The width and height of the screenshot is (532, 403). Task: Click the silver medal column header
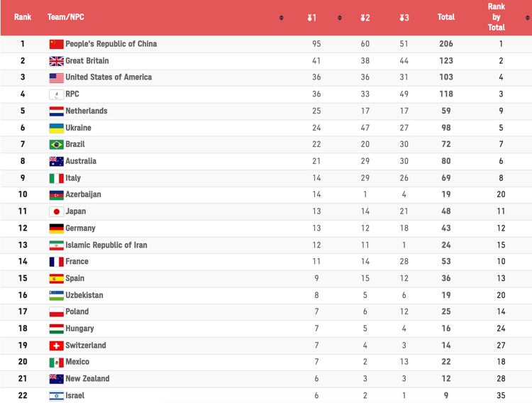(x=365, y=17)
